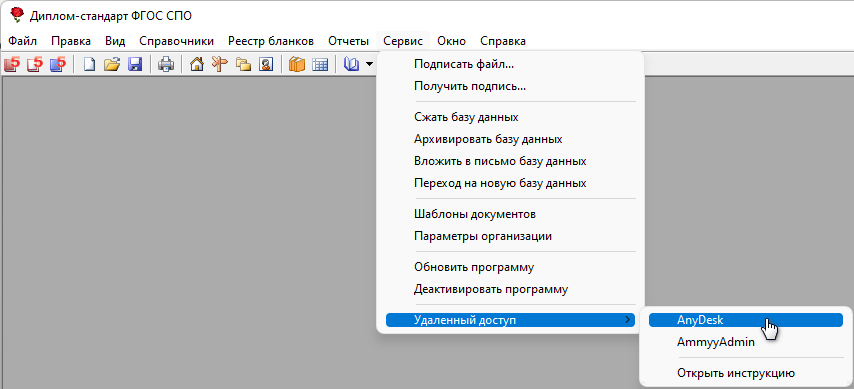Click the table grid toolbar icon
This screenshot has height=389, width=854.
click(320, 65)
